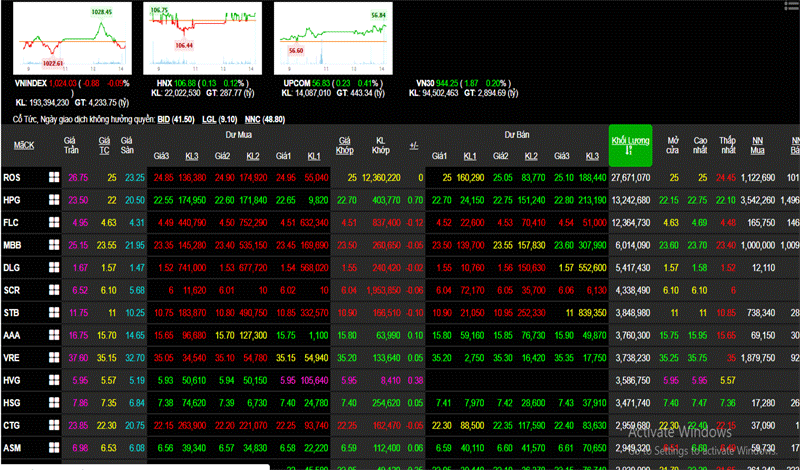Open the grid icon for AAA
This screenshot has height=470, width=800.
coord(54,335)
